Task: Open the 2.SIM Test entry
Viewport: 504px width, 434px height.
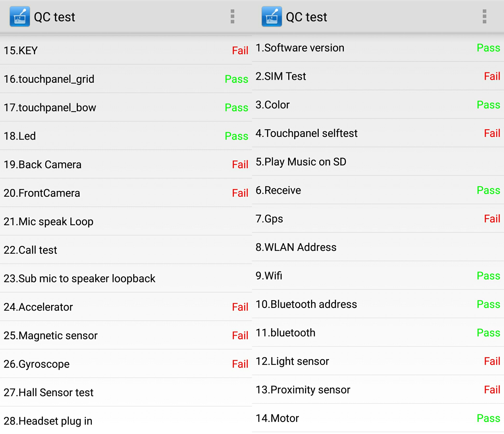Action: pyautogui.click(x=378, y=76)
